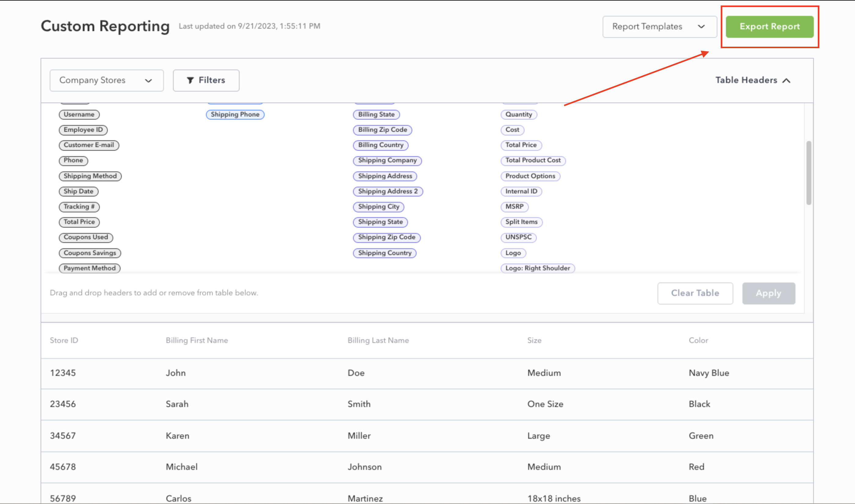Click the headers panel vertical scrollbar
The height and width of the screenshot is (504, 855).
809,173
